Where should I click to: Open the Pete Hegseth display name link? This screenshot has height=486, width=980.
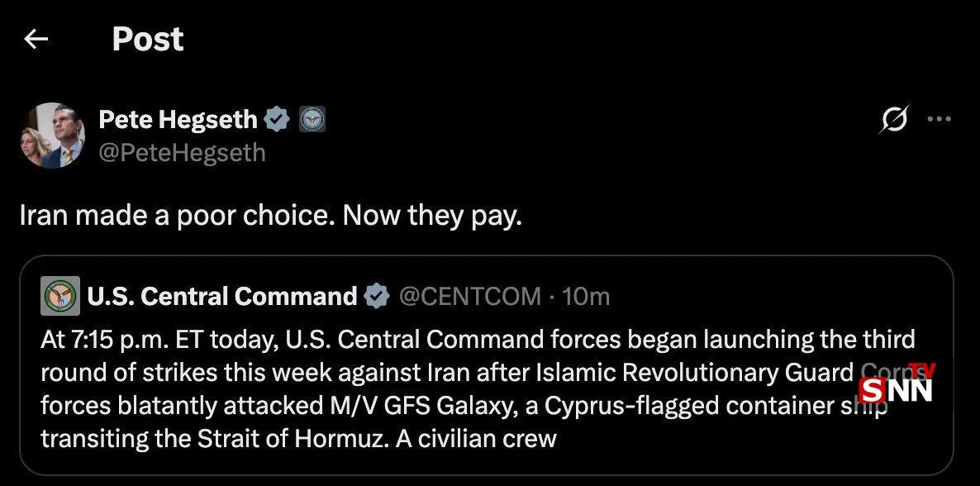point(178,119)
